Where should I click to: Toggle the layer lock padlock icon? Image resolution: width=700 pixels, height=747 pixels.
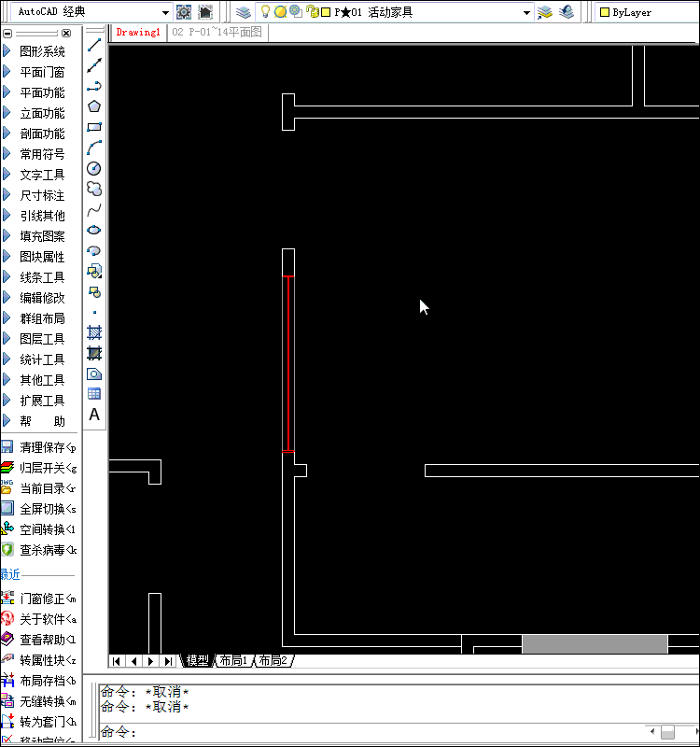coord(312,11)
